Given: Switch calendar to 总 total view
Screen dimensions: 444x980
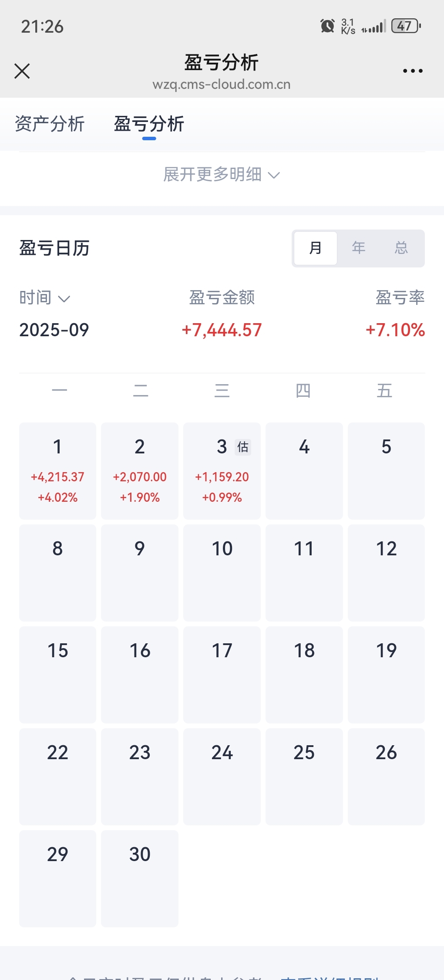Looking at the screenshot, I should tap(401, 248).
